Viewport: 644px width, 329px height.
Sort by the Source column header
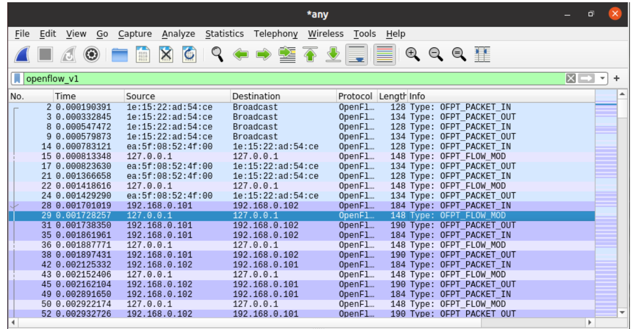(x=177, y=96)
